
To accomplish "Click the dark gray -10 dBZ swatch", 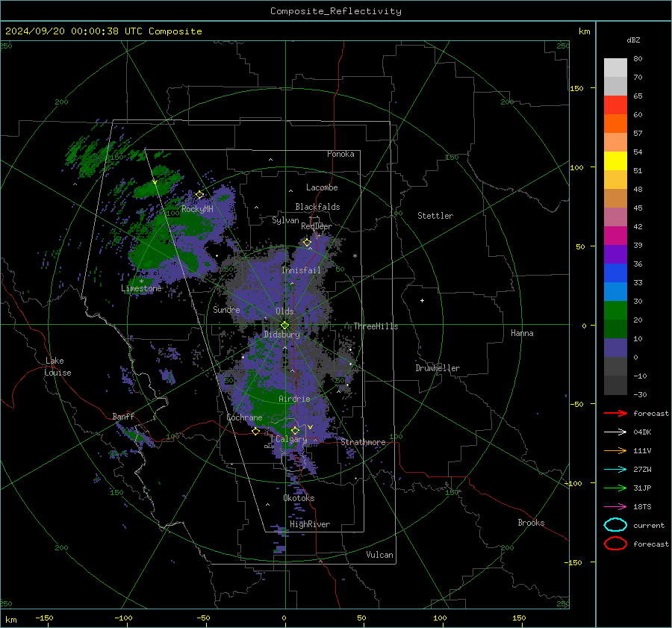I will [x=615, y=385].
